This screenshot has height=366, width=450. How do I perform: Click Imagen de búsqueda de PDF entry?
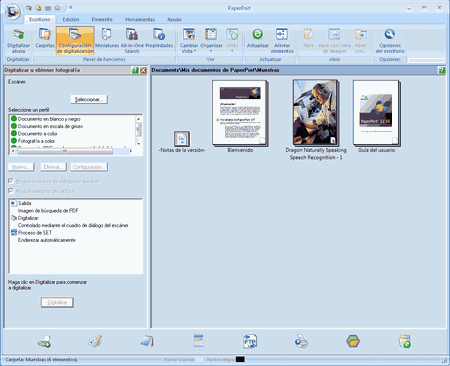pos(48,211)
